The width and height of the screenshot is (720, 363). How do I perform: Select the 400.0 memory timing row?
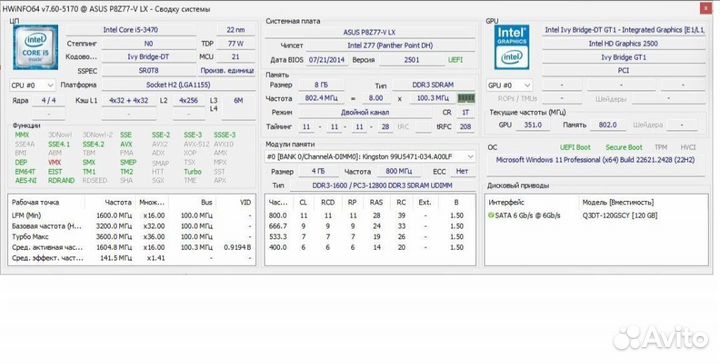pyautogui.click(x=370, y=247)
